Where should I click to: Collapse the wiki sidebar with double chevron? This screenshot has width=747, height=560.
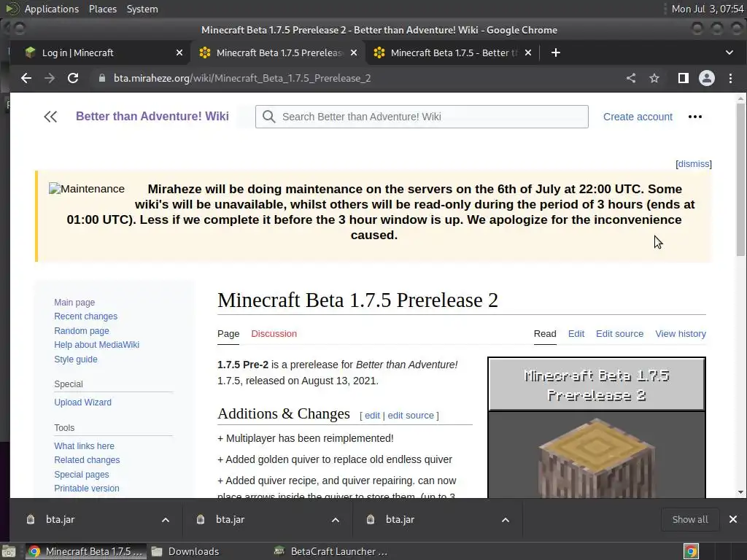[x=50, y=117]
